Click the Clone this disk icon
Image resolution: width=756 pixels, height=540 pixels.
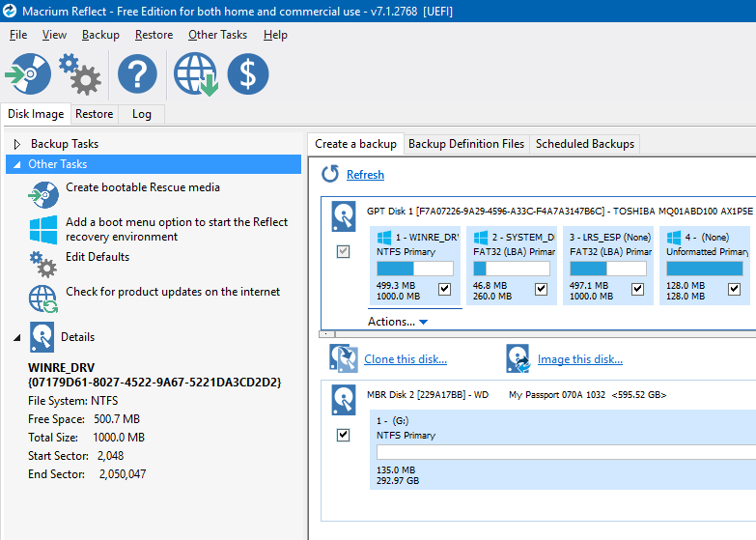pos(344,358)
